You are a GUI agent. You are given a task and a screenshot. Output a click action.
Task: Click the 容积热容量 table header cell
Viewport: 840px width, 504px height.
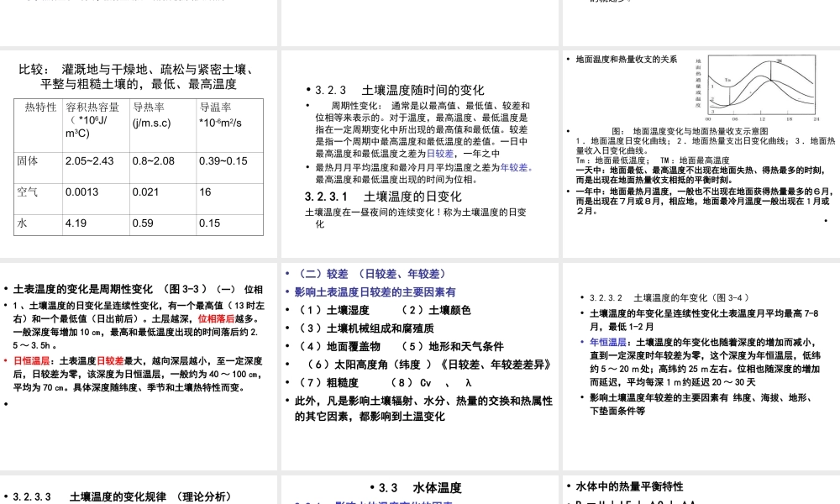(x=94, y=108)
